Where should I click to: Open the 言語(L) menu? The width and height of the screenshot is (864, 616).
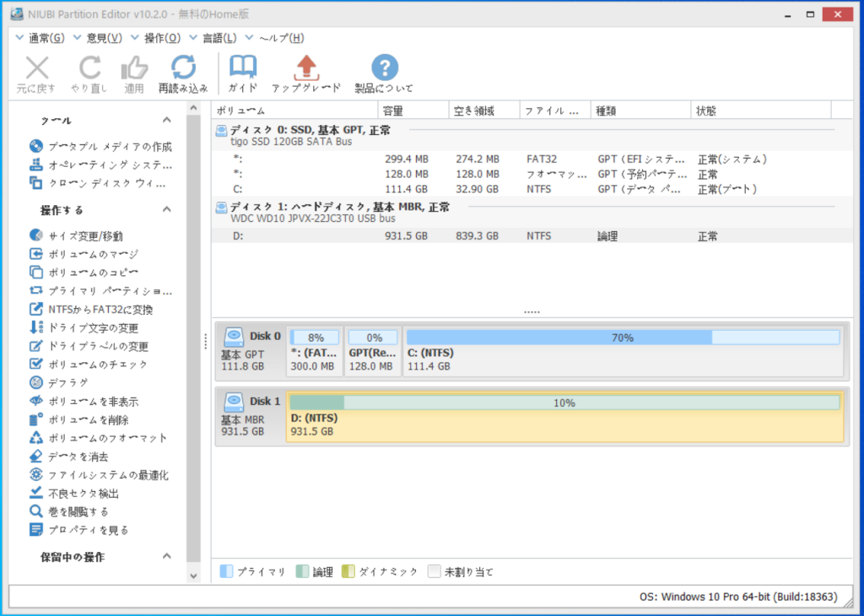[x=213, y=37]
